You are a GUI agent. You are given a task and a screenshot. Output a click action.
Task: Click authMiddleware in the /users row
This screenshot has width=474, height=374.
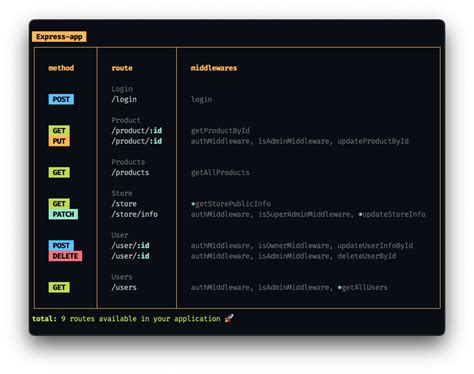(220, 287)
